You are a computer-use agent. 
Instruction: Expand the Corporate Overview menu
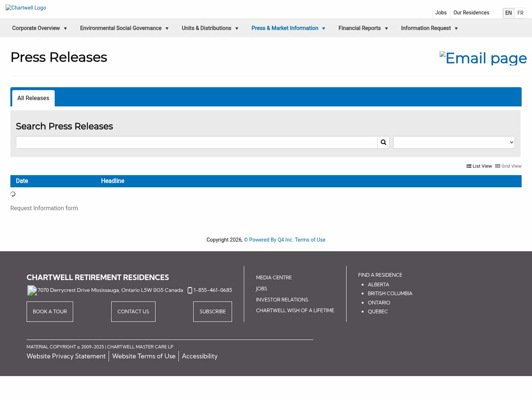[39, 28]
